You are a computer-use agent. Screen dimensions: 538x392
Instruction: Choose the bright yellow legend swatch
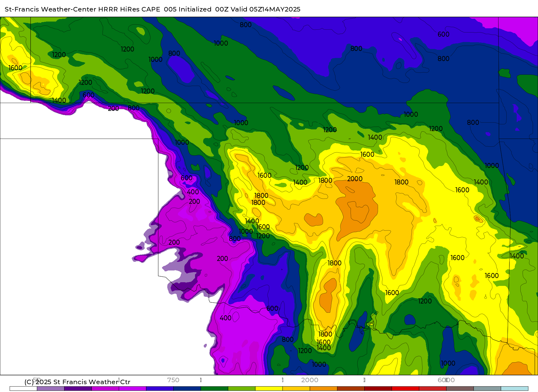tap(269, 389)
